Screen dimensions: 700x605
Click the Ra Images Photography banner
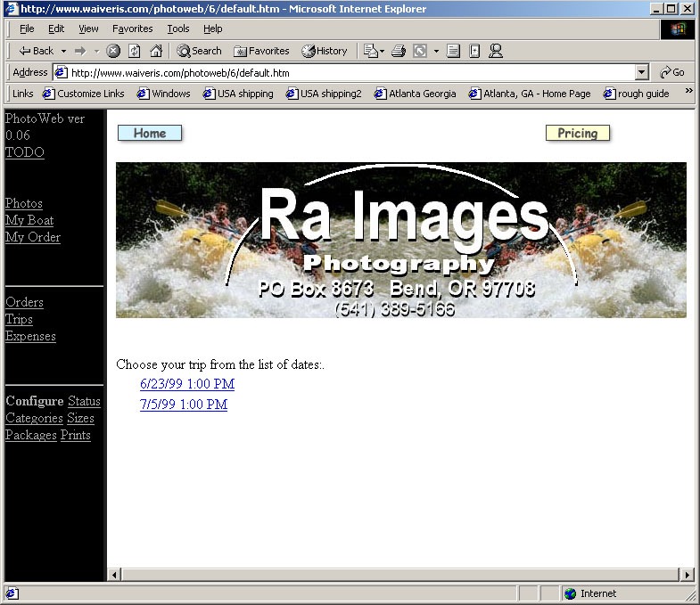click(x=401, y=240)
